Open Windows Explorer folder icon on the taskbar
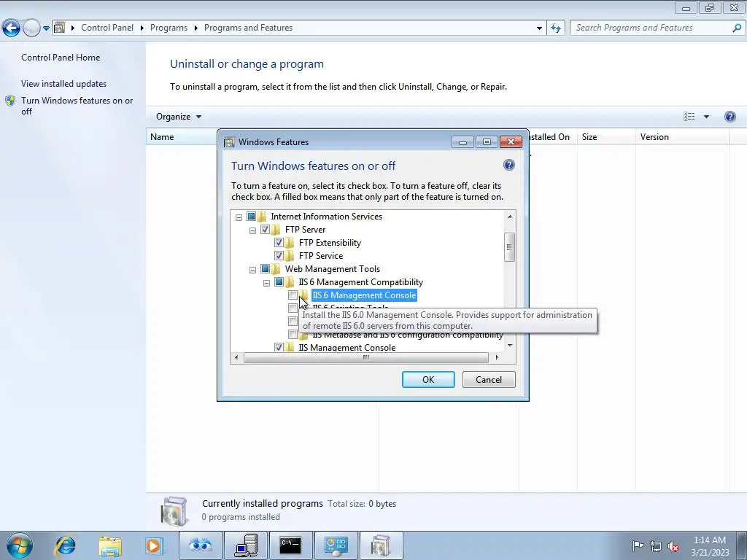 point(110,545)
